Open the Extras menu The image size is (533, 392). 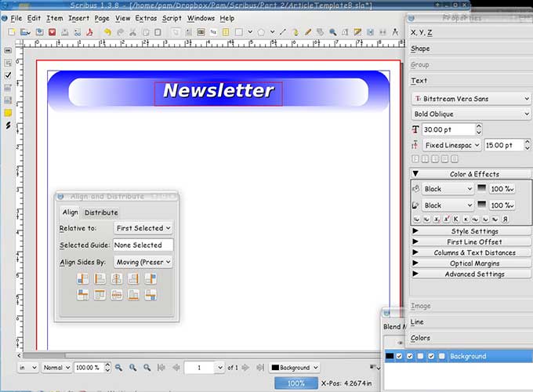(146, 17)
